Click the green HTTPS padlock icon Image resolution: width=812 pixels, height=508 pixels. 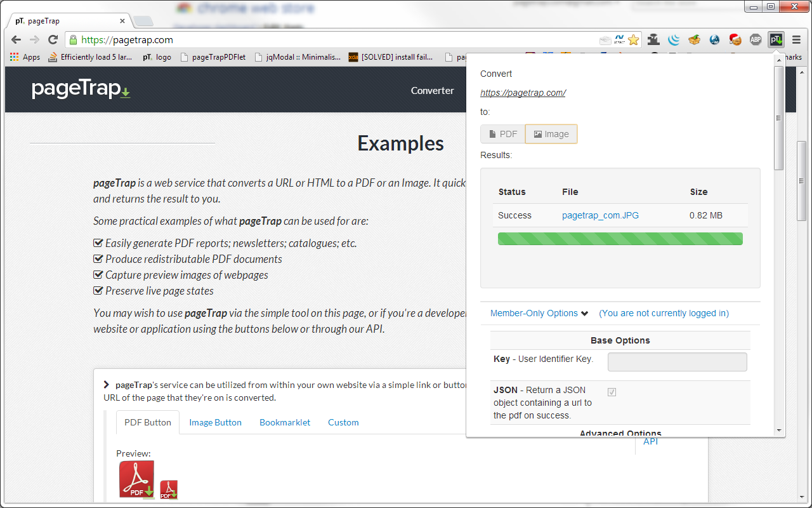click(x=73, y=39)
